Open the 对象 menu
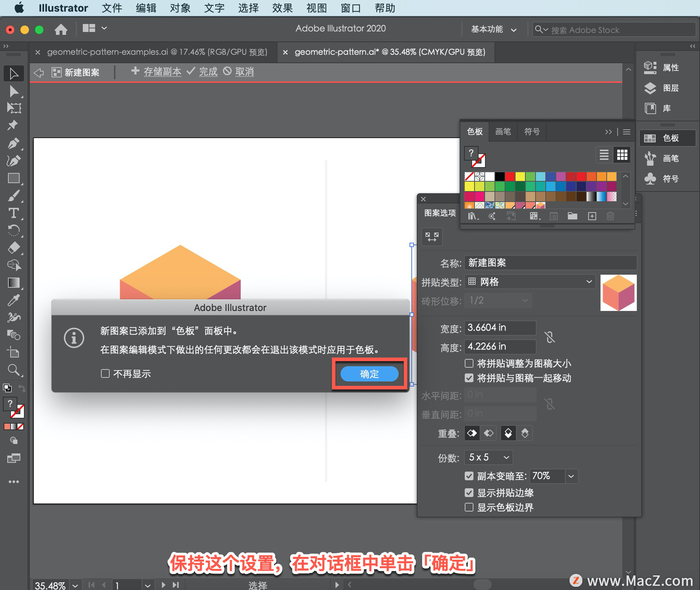The height and width of the screenshot is (590, 700). (x=180, y=8)
